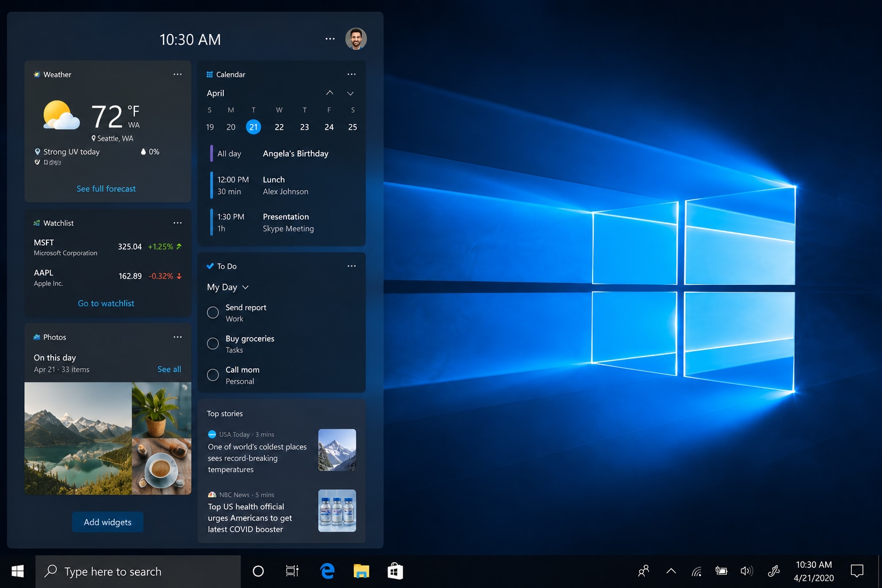Viewport: 882px width, 588px height.
Task: Go to previous week with calendar up chevron
Action: 330,93
